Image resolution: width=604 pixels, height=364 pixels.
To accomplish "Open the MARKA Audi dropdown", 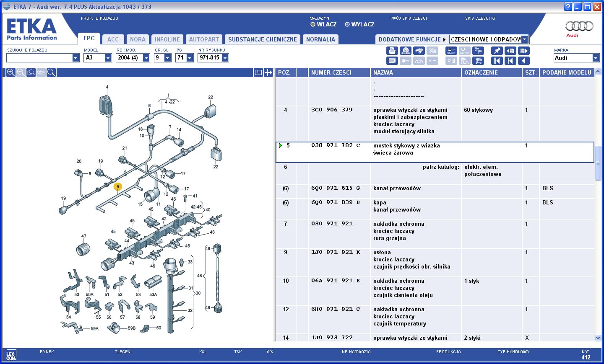I will tap(596, 58).
